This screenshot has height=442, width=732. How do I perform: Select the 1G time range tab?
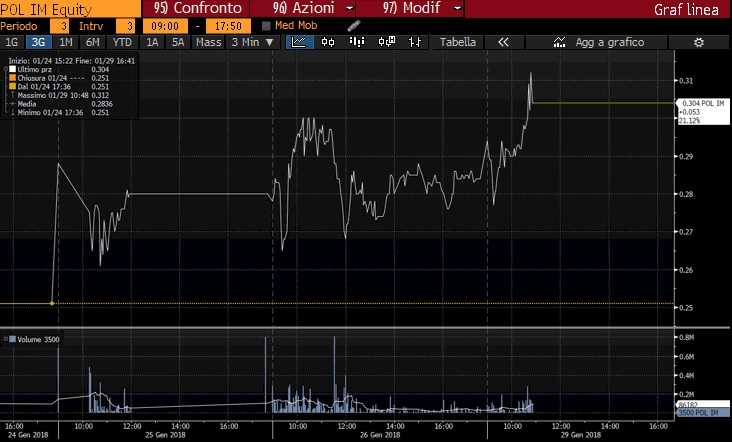[x=12, y=42]
